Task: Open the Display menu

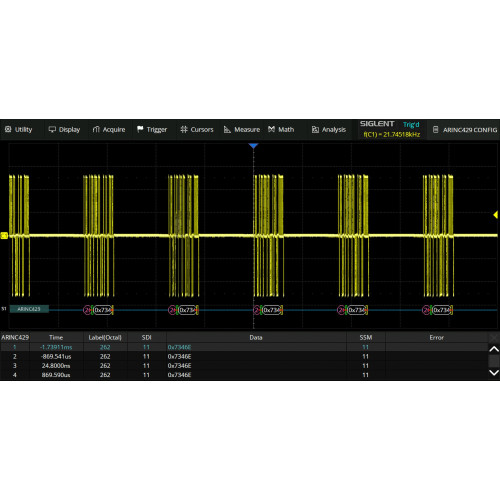Action: click(x=64, y=129)
